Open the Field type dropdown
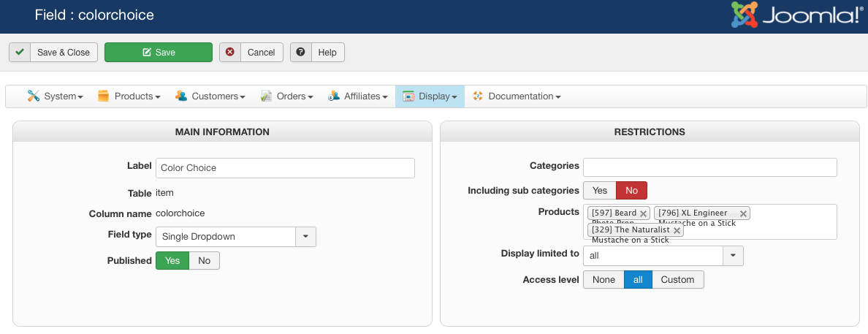Screen dimensions: 868x334 pos(305,237)
